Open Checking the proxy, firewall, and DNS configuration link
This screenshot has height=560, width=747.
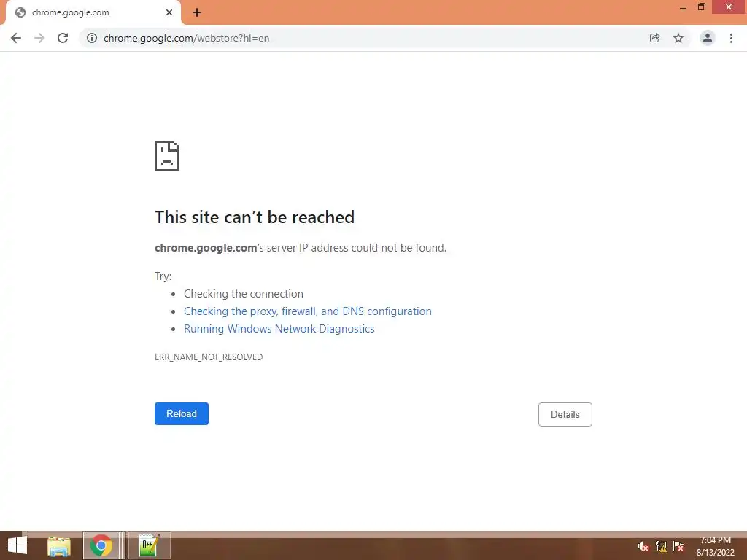click(308, 311)
